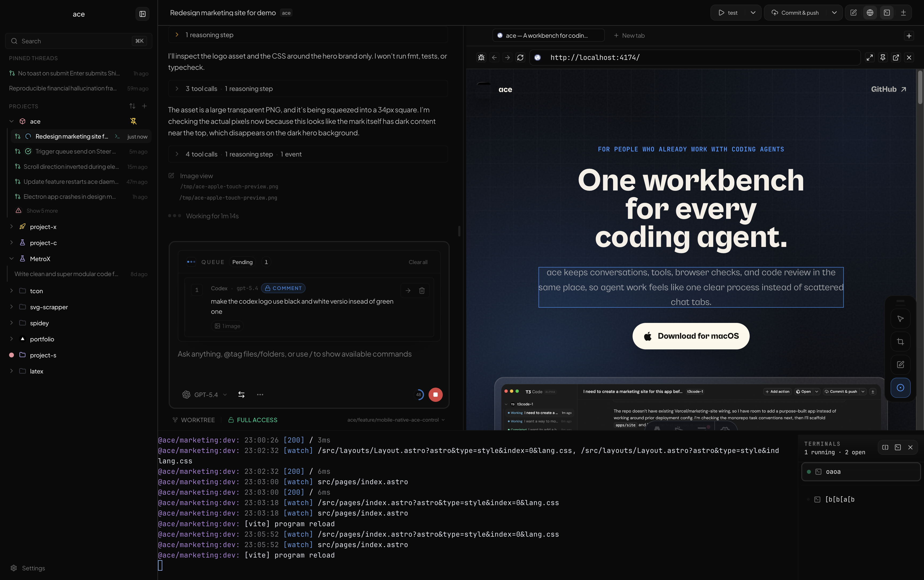Image resolution: width=924 pixels, height=580 pixels.
Task: Click Clear all in the queue
Action: (418, 262)
